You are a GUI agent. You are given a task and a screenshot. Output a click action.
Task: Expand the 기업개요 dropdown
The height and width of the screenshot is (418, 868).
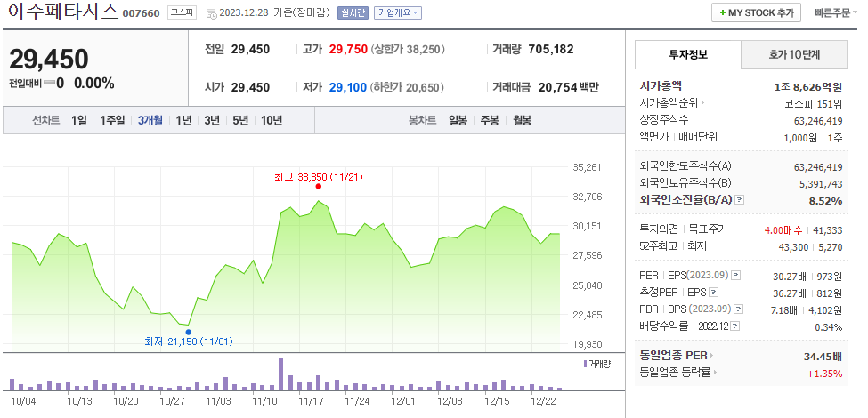pyautogui.click(x=397, y=12)
